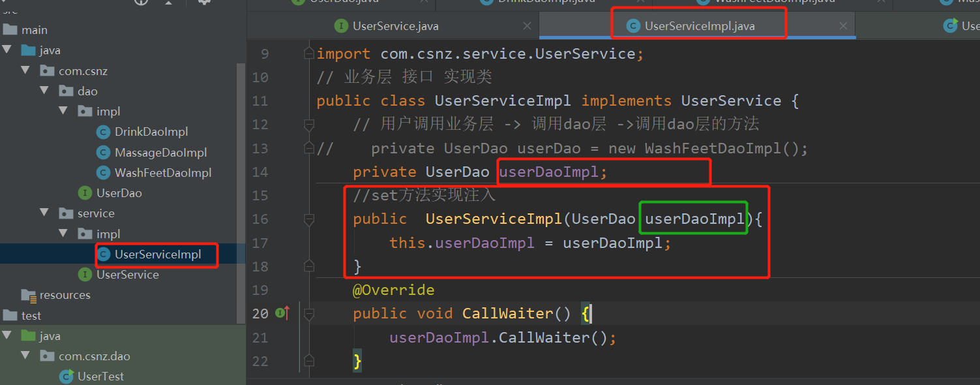
Task: Click main folder icon in tree
Action: (10, 30)
